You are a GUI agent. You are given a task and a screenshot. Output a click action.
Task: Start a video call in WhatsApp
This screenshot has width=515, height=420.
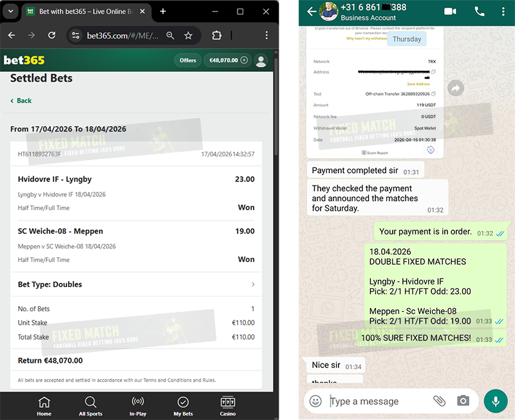tap(450, 12)
